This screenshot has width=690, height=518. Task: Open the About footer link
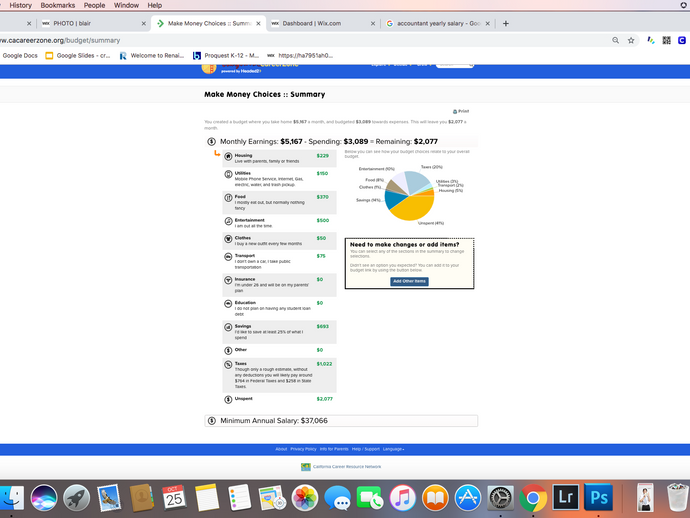(281, 449)
